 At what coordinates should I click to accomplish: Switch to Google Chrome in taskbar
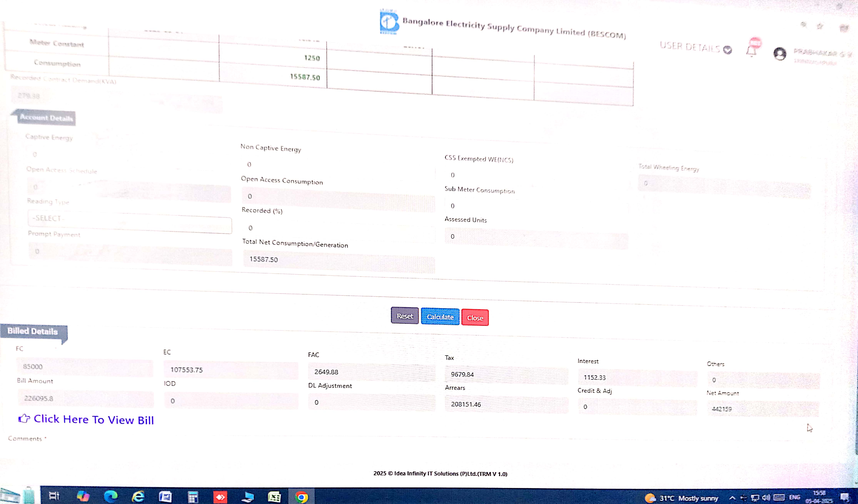(x=301, y=497)
